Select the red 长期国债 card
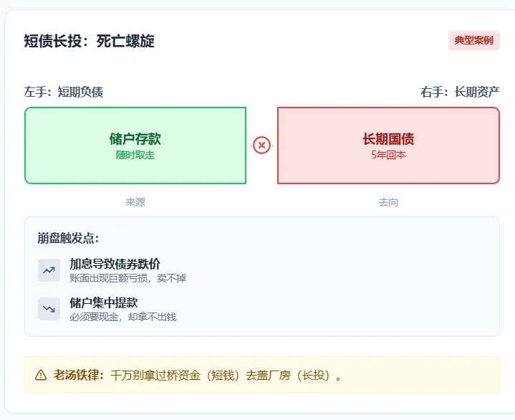Image resolution: width=515 pixels, height=420 pixels. coord(388,145)
